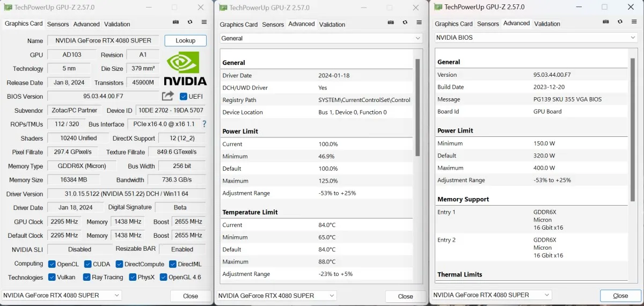Toggle the Ray Tracing checkbox

pos(86,277)
